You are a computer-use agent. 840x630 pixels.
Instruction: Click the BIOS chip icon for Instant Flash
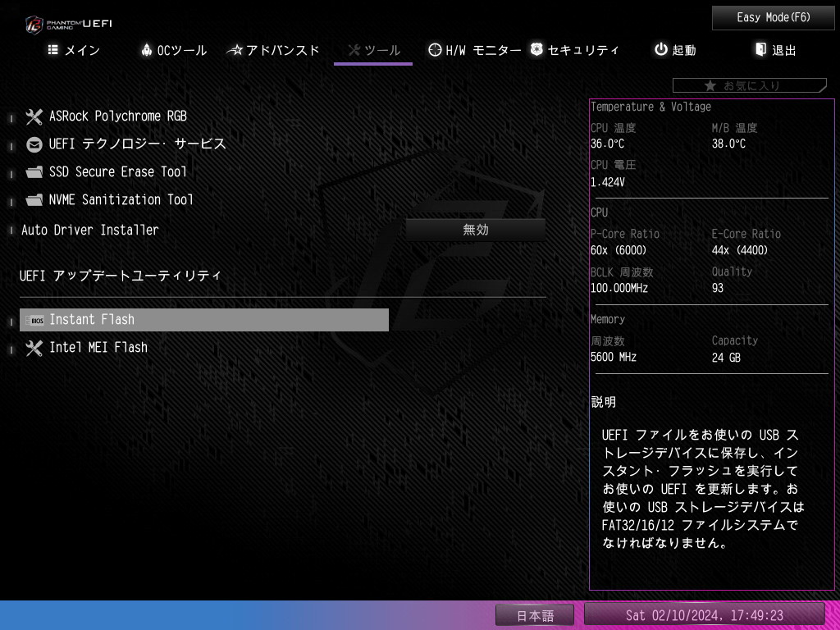34,321
